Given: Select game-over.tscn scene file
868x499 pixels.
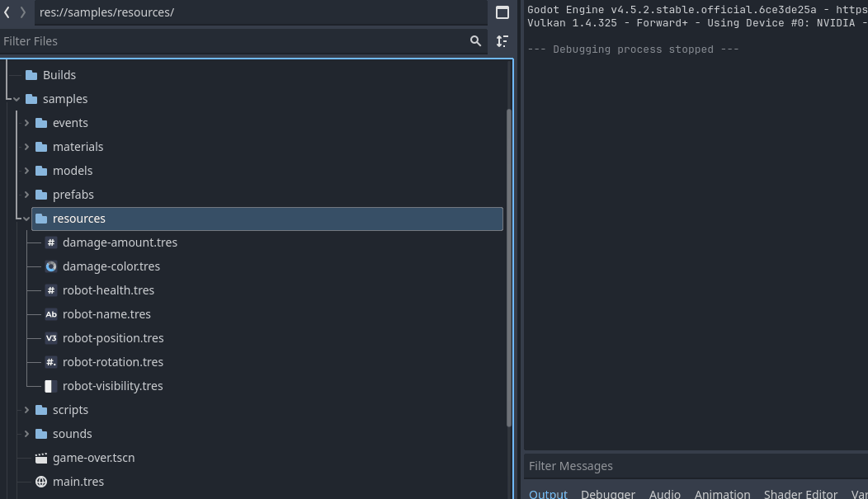Looking at the screenshot, I should pos(93,458).
